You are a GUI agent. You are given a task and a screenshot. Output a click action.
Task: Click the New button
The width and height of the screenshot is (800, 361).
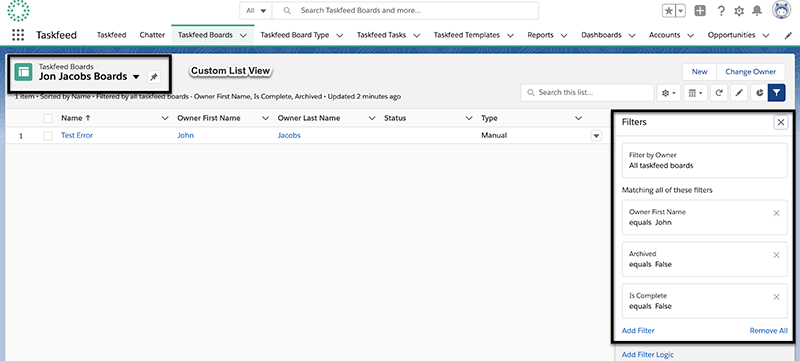point(699,72)
